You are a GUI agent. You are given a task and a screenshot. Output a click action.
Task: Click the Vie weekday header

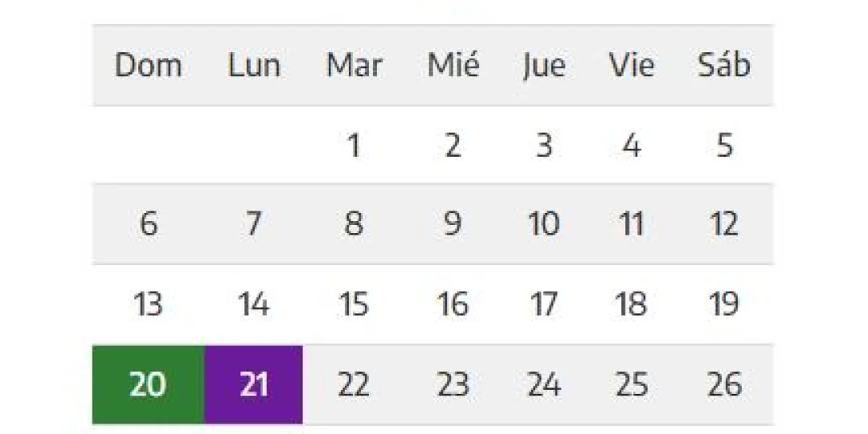632,66
